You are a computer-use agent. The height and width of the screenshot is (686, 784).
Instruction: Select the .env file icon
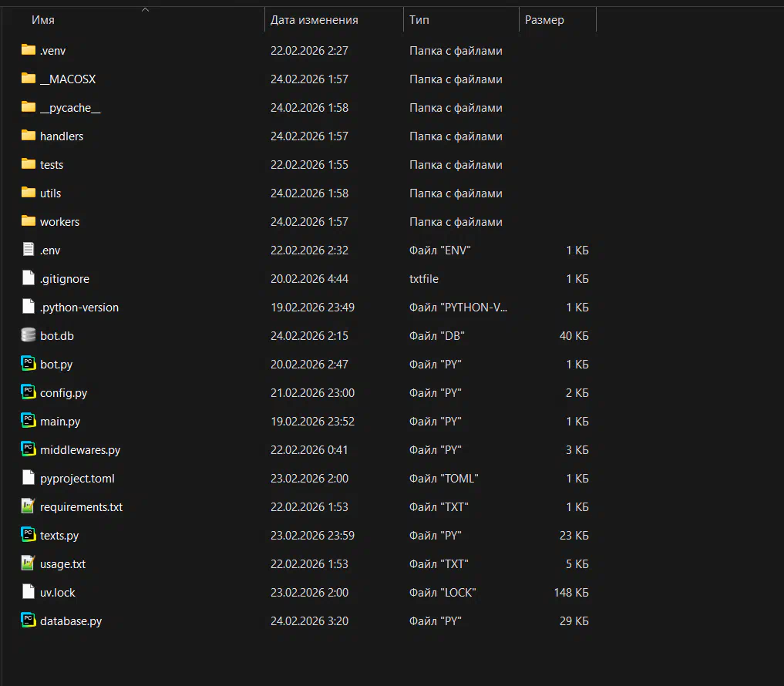pos(29,250)
